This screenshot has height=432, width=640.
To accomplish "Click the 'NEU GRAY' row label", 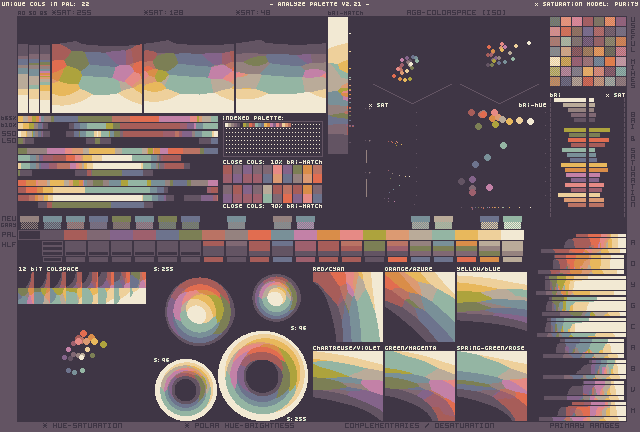I will pyautogui.click(x=9, y=222).
